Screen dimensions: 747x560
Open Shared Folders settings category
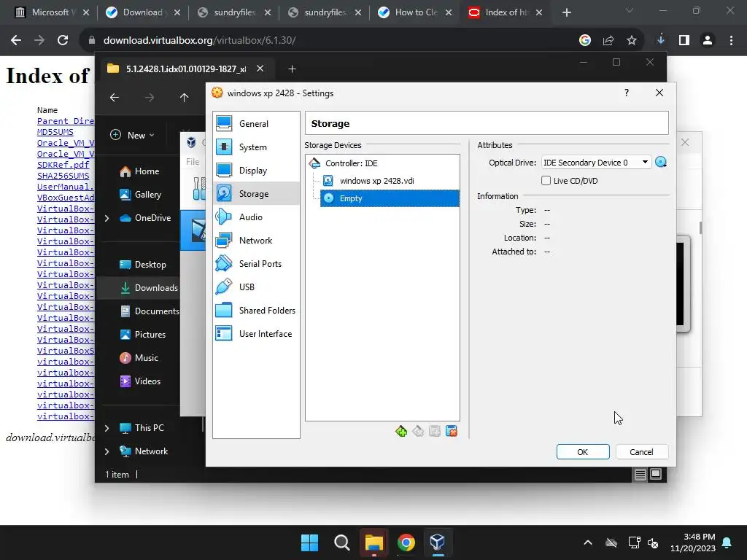(x=256, y=311)
